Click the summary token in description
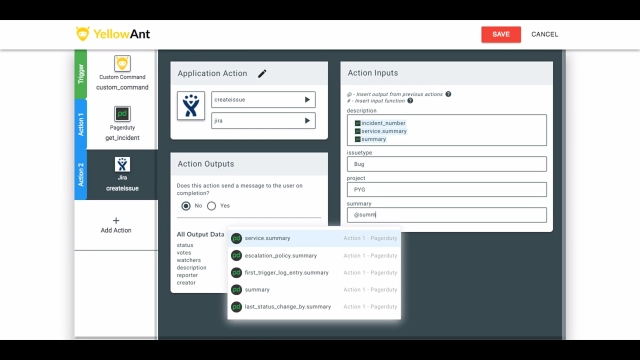Screen dimensions: 640x360 click(x=370, y=139)
